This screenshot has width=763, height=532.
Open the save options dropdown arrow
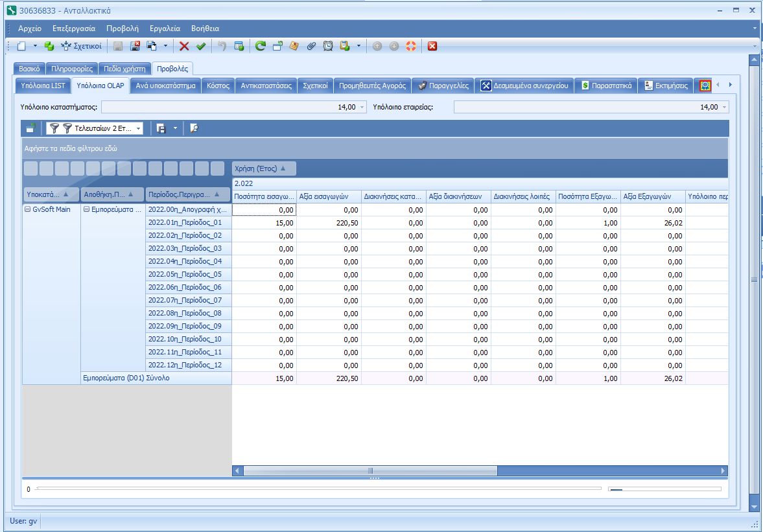tap(165, 46)
